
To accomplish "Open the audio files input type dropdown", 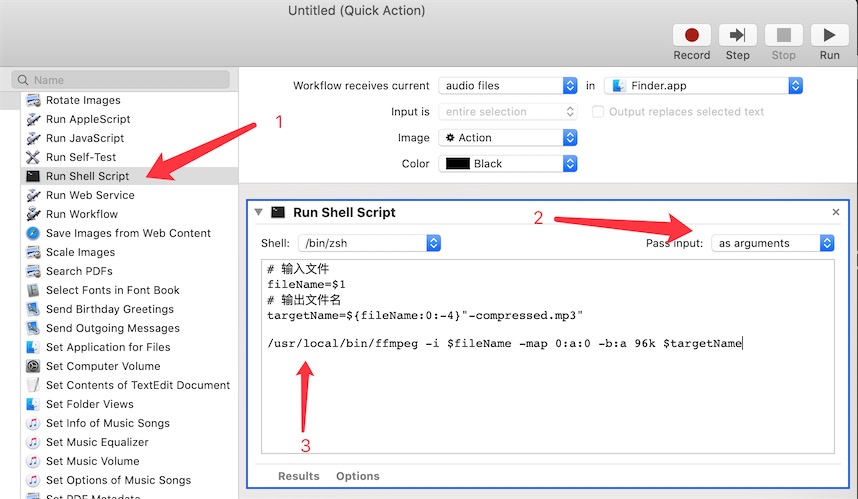I will click(508, 86).
